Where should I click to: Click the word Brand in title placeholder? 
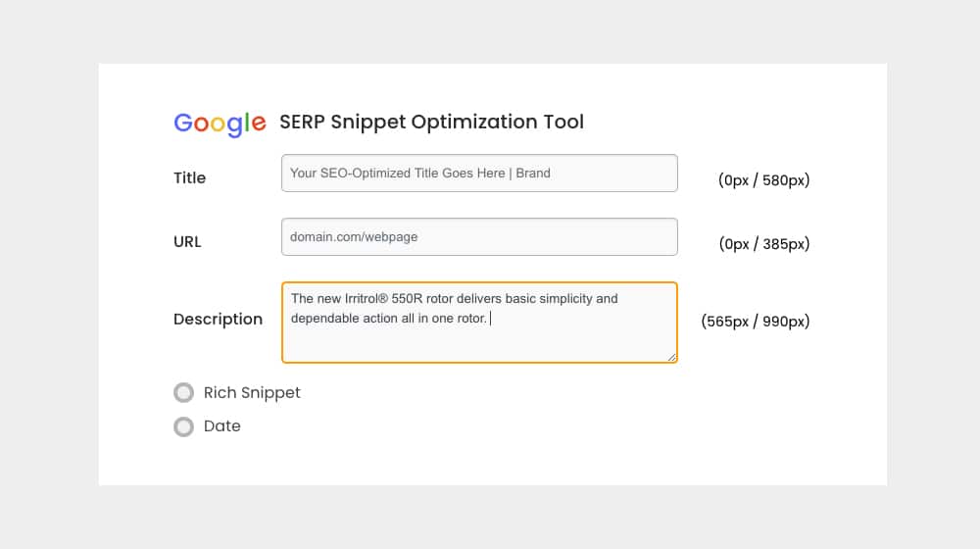(x=533, y=174)
